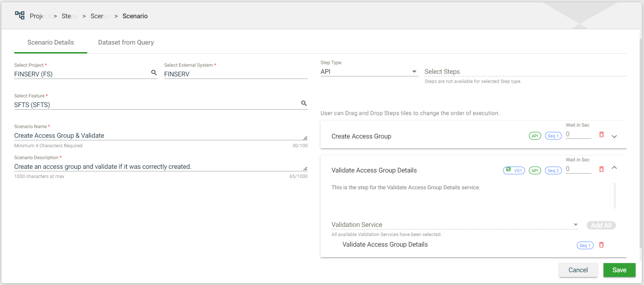
Task: Save the scenario
Action: tap(619, 270)
